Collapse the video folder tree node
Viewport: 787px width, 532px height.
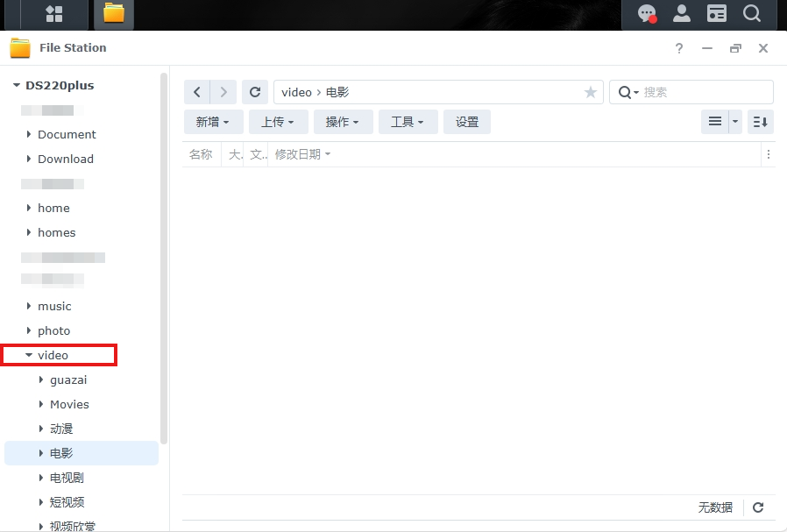pos(29,355)
